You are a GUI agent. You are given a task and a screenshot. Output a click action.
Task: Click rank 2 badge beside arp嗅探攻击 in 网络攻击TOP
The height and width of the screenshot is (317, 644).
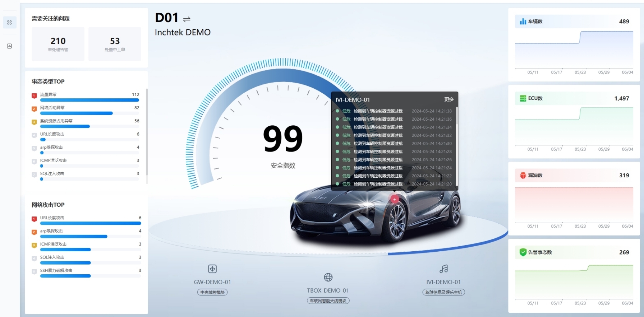pyautogui.click(x=34, y=232)
